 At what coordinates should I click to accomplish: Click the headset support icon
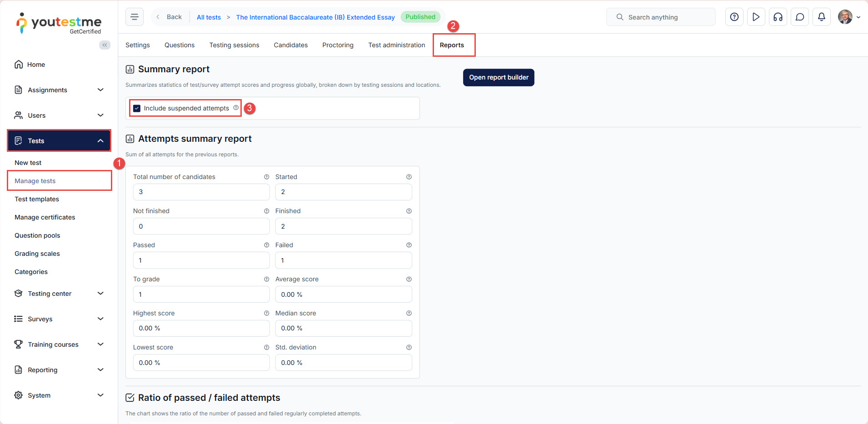[x=778, y=17]
